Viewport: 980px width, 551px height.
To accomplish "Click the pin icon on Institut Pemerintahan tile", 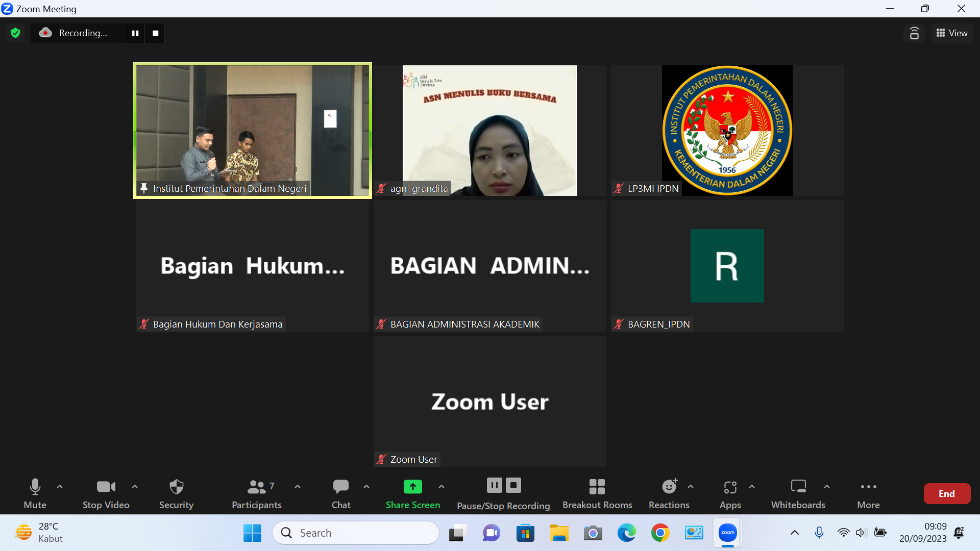I will [x=144, y=188].
